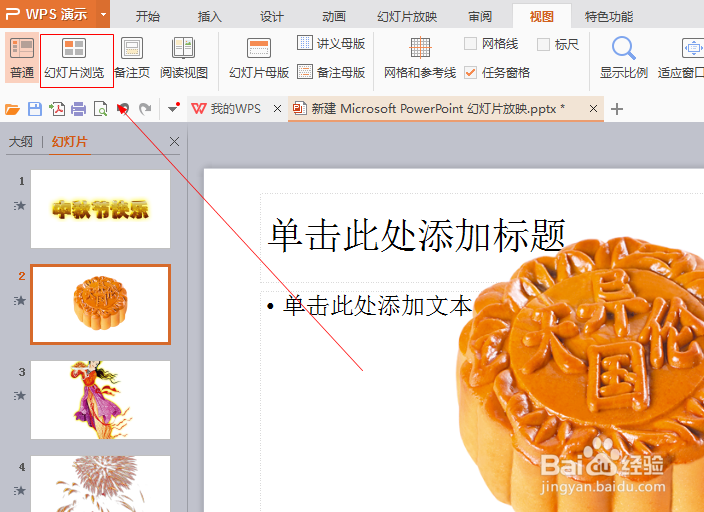
Task: Click title placeholder 单击此处添加标题
Action: click(416, 235)
